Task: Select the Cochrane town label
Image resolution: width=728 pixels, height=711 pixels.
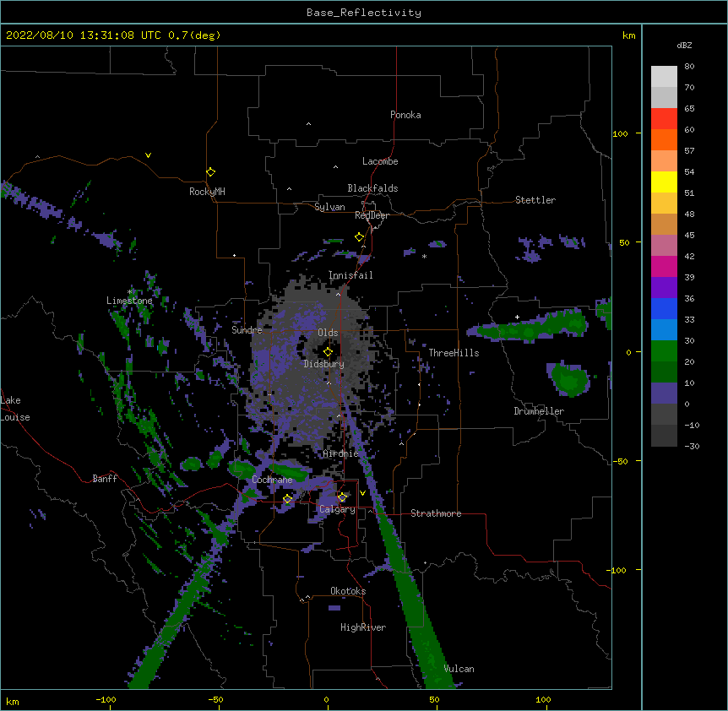Action: 272,480
